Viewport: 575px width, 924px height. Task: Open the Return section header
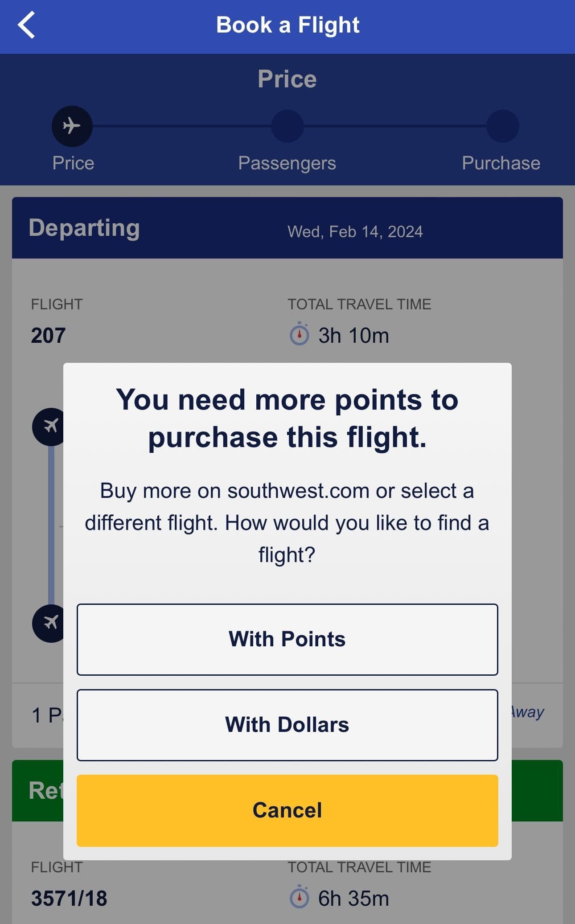[x=45, y=791]
